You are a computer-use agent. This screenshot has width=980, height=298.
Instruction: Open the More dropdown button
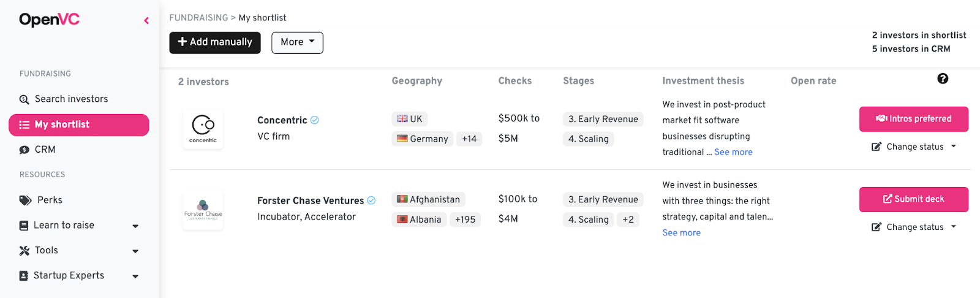tap(297, 42)
